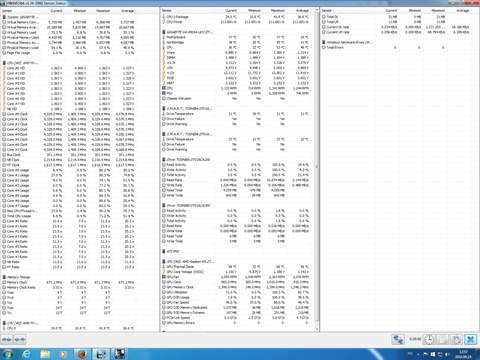Click the icon beside Virtual Memory Load

coord(4,32)
